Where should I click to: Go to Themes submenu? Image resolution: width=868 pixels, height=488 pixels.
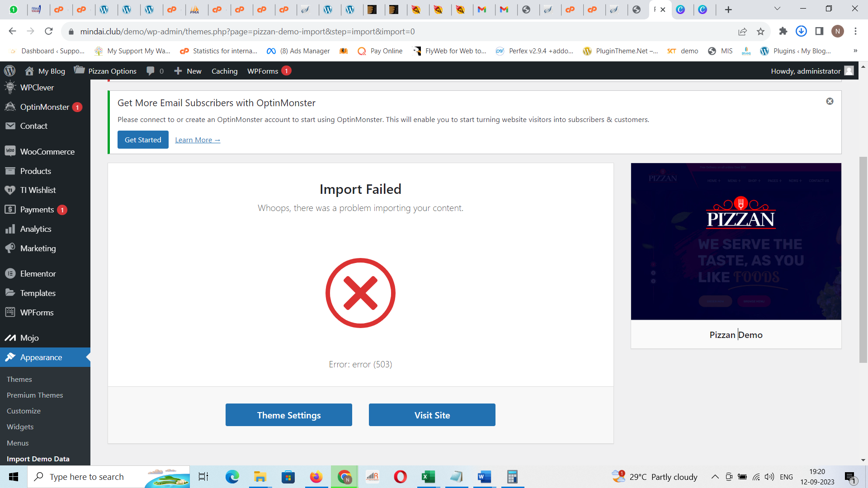[19, 380]
